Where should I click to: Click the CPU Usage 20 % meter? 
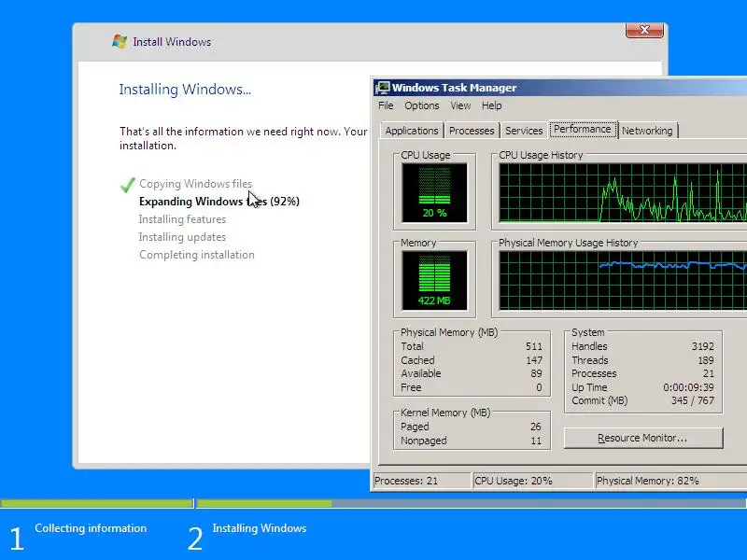point(434,192)
